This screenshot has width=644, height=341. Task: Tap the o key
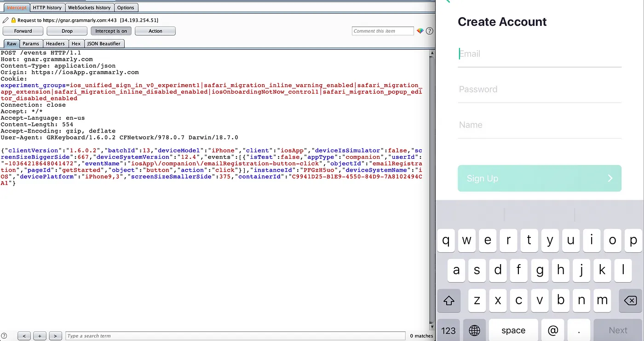coord(612,240)
